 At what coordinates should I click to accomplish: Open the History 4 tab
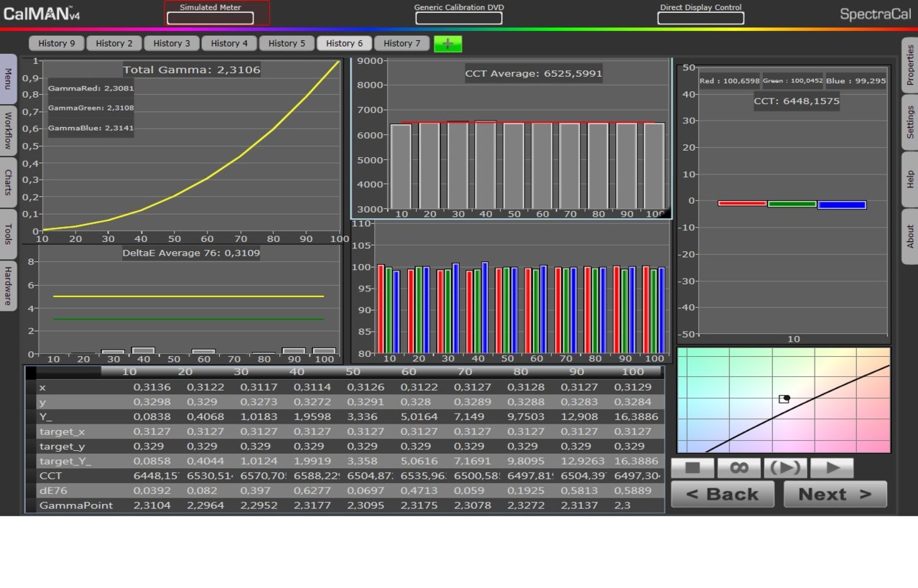229,43
